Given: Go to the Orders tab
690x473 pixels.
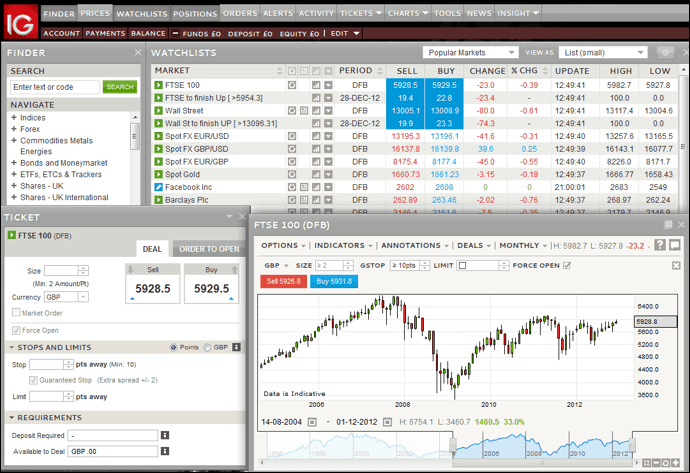Looking at the screenshot, I should pos(240,13).
